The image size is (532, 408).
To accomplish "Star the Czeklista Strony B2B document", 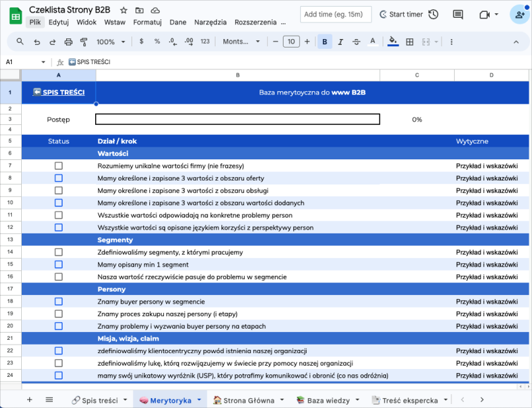I will [124, 11].
